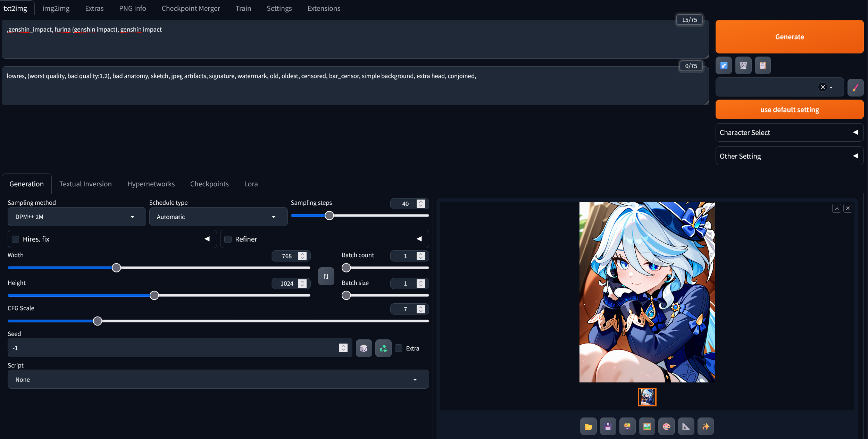Open the Schedule type dropdown
This screenshot has height=439, width=868.
[218, 217]
